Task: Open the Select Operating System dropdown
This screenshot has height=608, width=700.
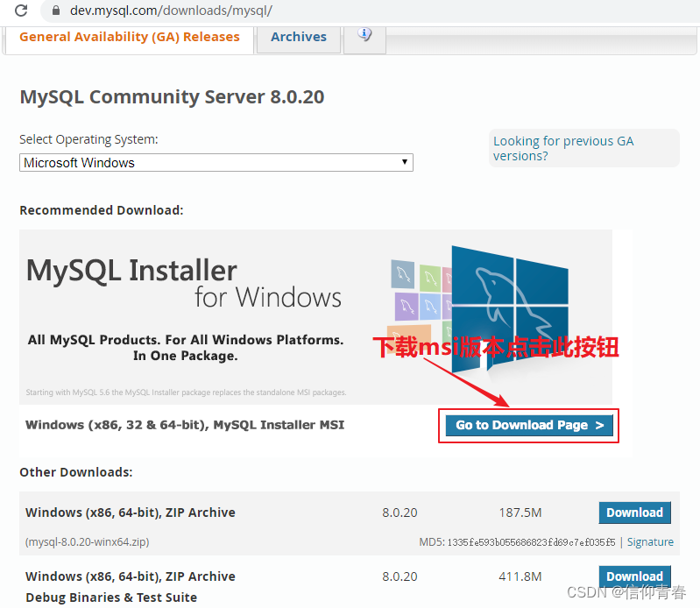Action: (216, 162)
